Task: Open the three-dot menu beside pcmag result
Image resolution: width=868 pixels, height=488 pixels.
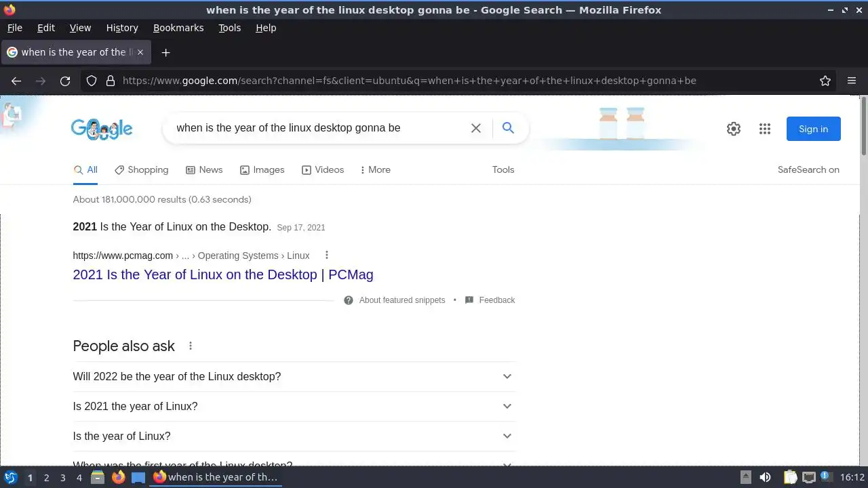Action: (x=327, y=256)
